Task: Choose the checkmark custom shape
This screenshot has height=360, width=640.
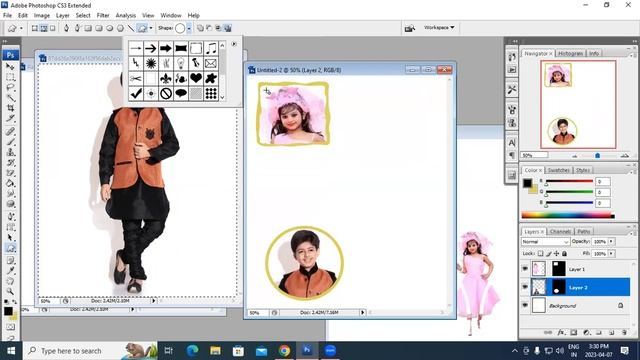Action: (136, 93)
